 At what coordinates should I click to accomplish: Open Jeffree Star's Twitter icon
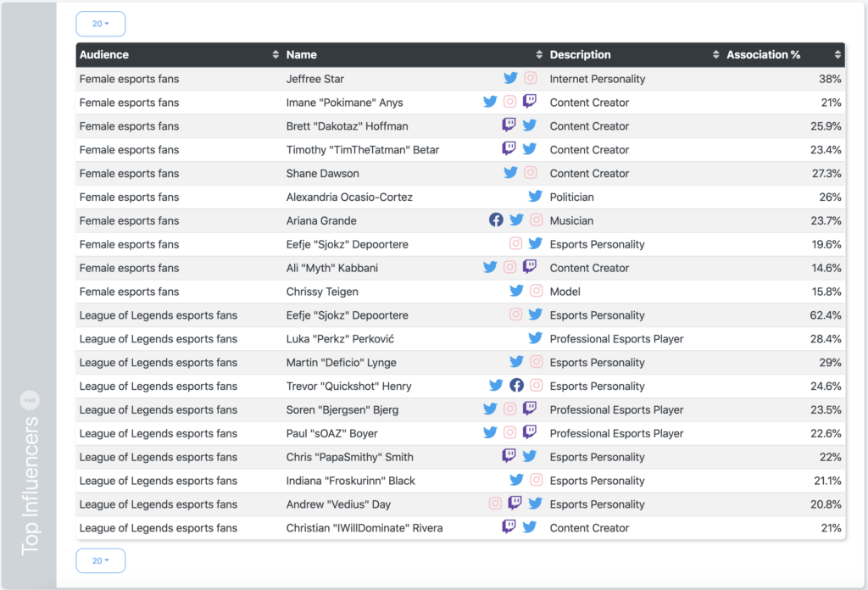pos(510,78)
